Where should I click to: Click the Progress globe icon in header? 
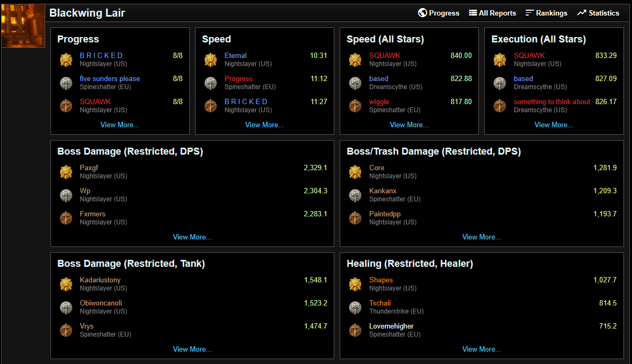422,13
